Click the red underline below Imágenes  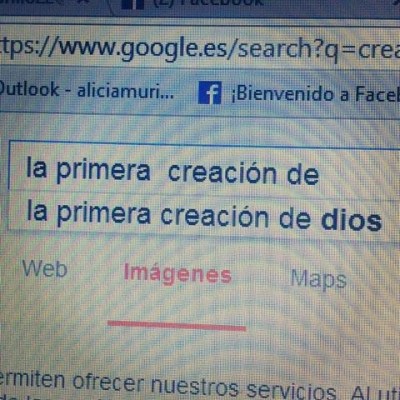click(177, 325)
